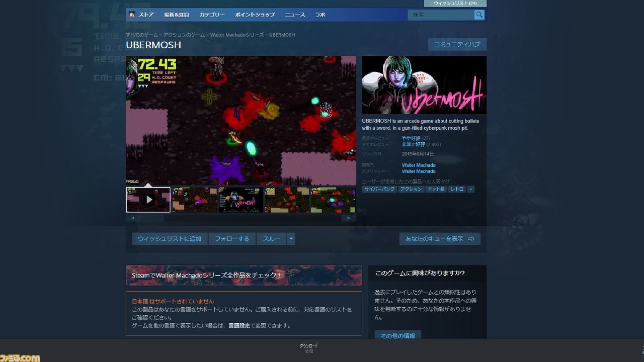Select the レトロ tag
Image resolution: width=644 pixels, height=362 pixels.
(x=457, y=190)
